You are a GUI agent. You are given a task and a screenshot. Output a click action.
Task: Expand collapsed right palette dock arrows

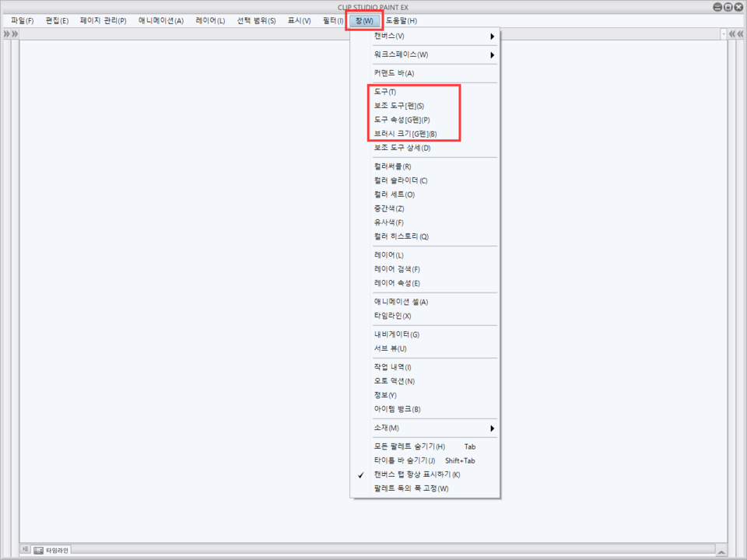pyautogui.click(x=740, y=33)
